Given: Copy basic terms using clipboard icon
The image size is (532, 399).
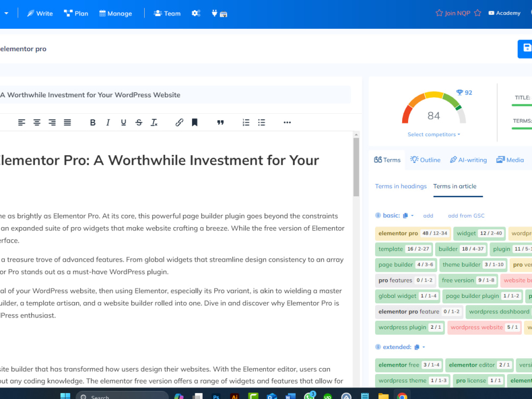Looking at the screenshot, I should pos(405,215).
